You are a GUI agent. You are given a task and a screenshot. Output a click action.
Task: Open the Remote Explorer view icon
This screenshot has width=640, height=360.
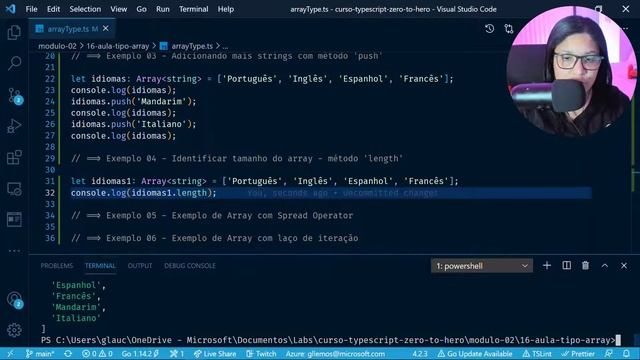[x=14, y=189]
